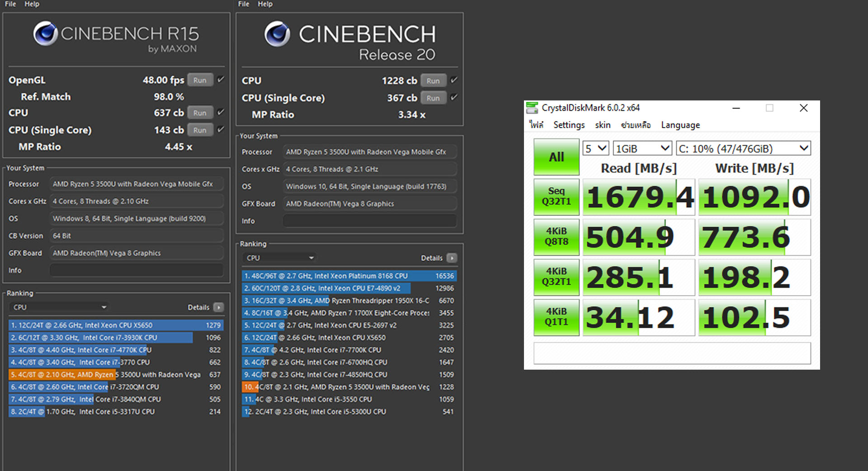Toggle the CPU test checkbox in R15
Image resolution: width=868 pixels, height=471 pixels.
pos(221,112)
